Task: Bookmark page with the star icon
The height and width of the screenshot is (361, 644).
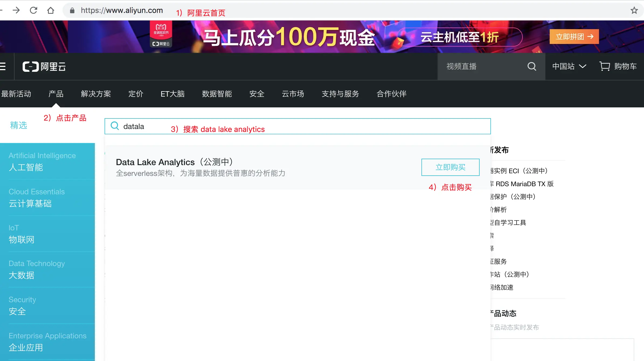Action: pos(634,11)
